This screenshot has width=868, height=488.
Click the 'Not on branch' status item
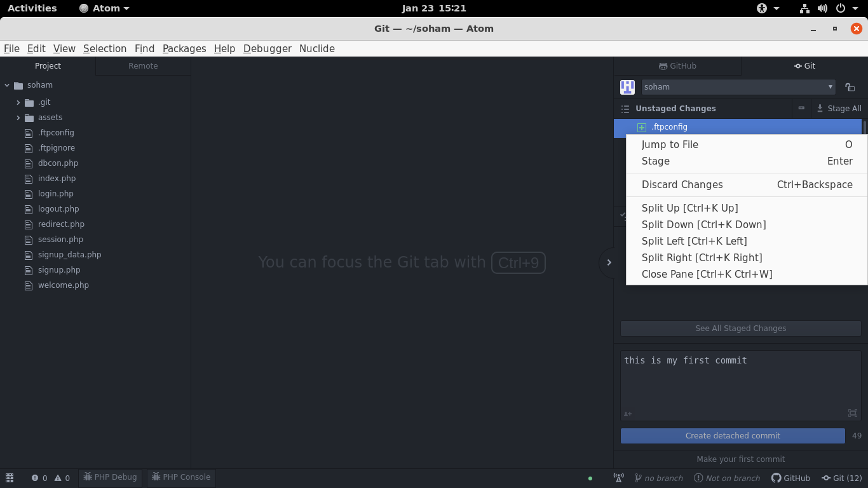pos(727,478)
